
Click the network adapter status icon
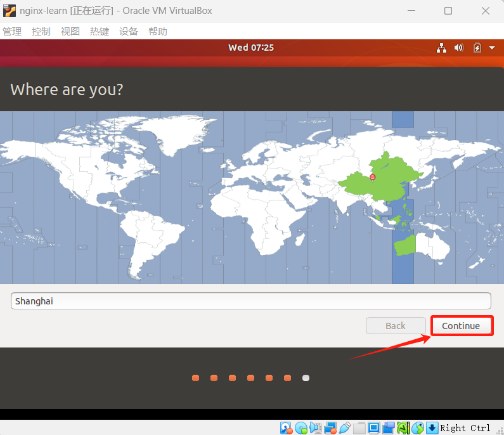pyautogui.click(x=330, y=428)
